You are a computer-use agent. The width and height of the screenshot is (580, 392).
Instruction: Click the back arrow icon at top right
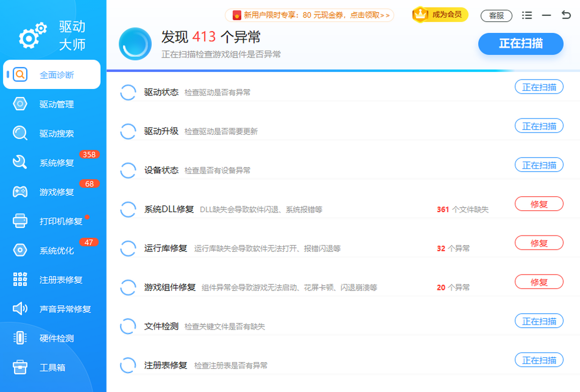(566, 15)
